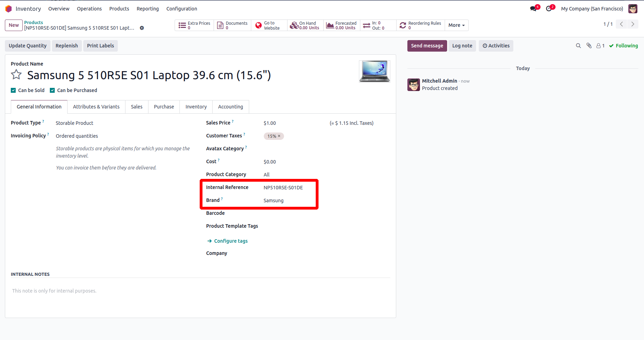
Task: Click the laptop product image thumbnail
Action: [375, 71]
